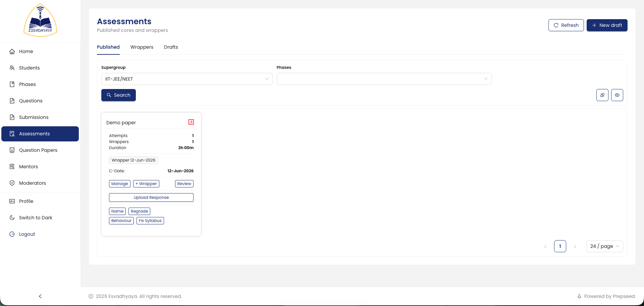Go to next page arrow
The height and width of the screenshot is (306, 644).
point(575,247)
